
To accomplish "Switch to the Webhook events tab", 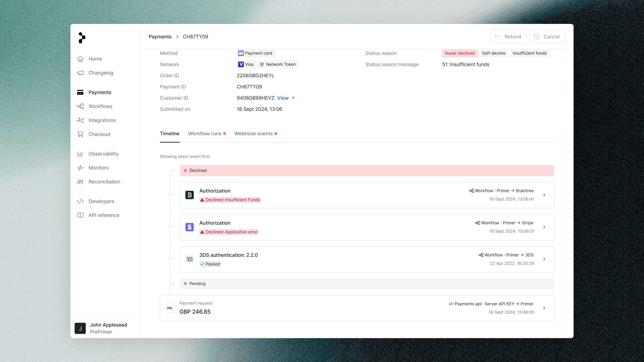I will tap(253, 134).
